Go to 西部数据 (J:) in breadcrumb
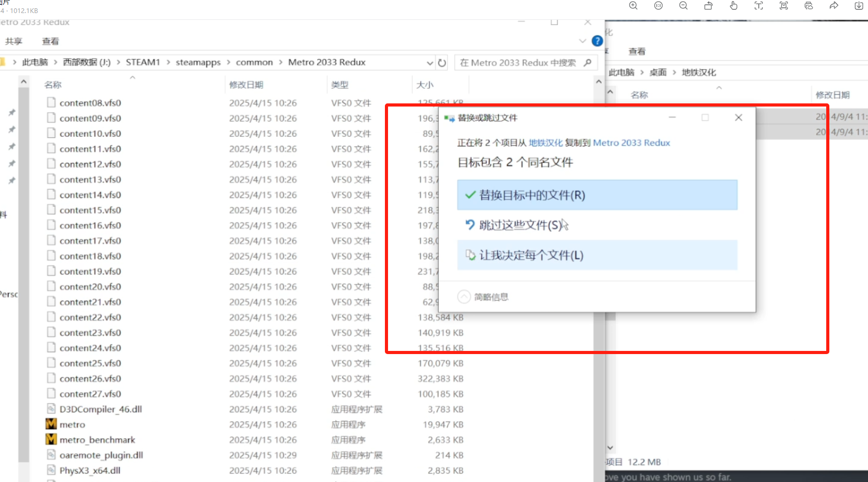 tap(87, 62)
